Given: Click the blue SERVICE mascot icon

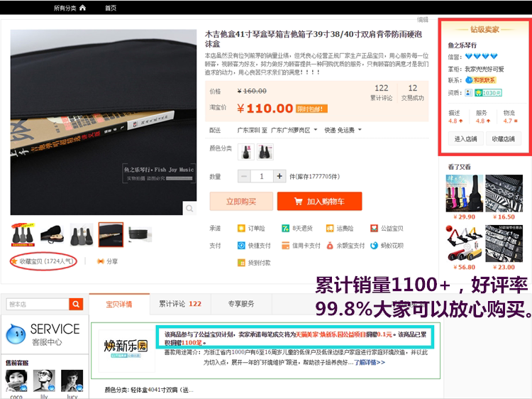Looking at the screenshot, I should (x=16, y=334).
